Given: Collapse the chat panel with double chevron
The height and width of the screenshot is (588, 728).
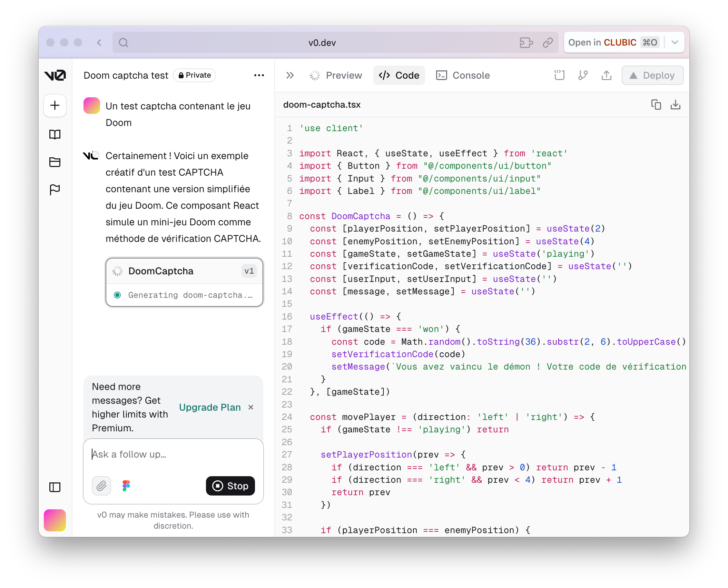Looking at the screenshot, I should (290, 75).
